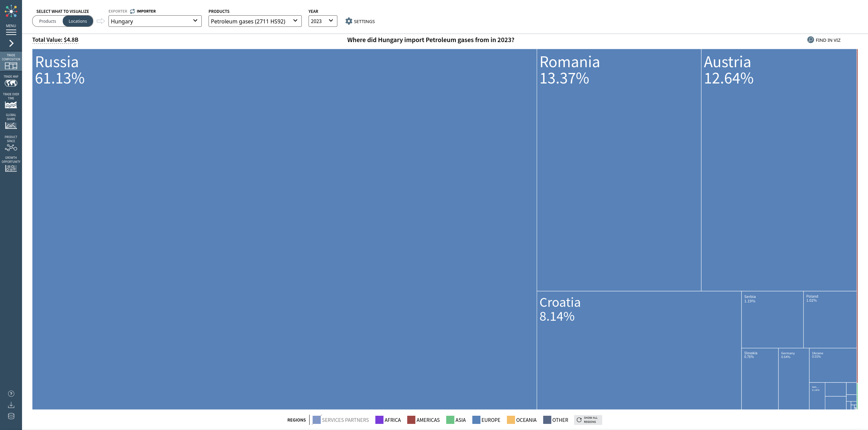This screenshot has height=430, width=868.
Task: Open the Hungary country dropdown
Action: pyautogui.click(x=155, y=21)
